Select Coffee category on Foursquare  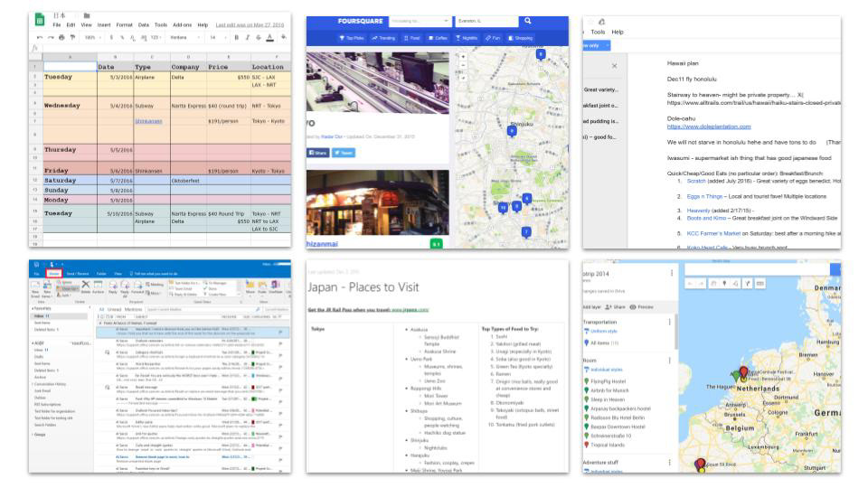[438, 38]
